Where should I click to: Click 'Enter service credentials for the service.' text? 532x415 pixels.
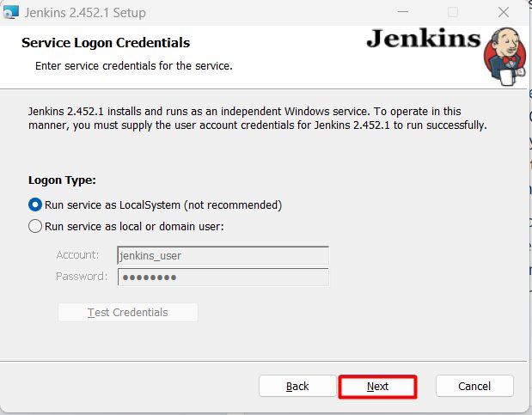[x=134, y=66]
